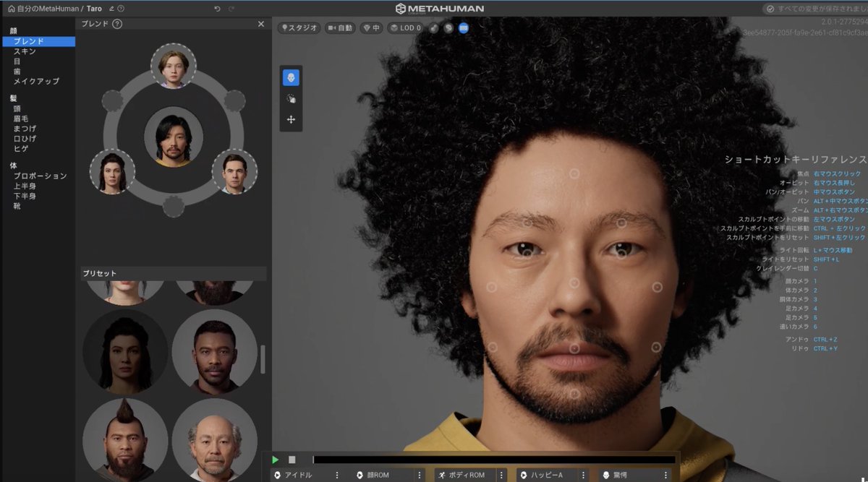This screenshot has width=868, height=482.
Task: Open 自分のMetaHuman breadcrumb link
Action: point(47,9)
